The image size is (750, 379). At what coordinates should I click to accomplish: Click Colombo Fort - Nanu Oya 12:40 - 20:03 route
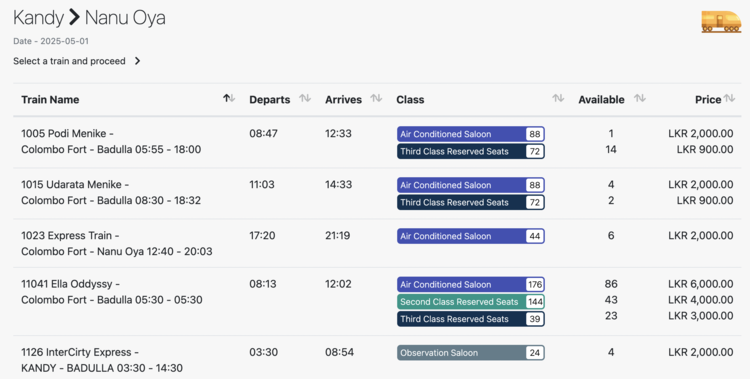pyautogui.click(x=117, y=251)
